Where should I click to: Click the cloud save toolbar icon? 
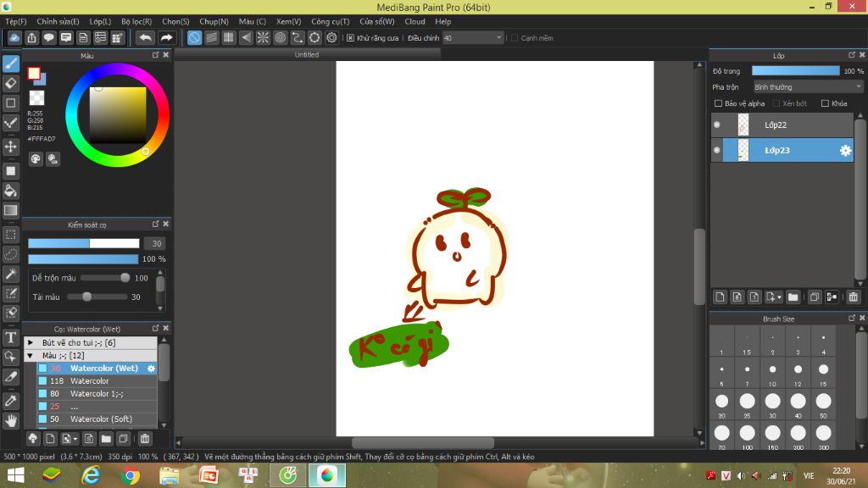[x=14, y=37]
